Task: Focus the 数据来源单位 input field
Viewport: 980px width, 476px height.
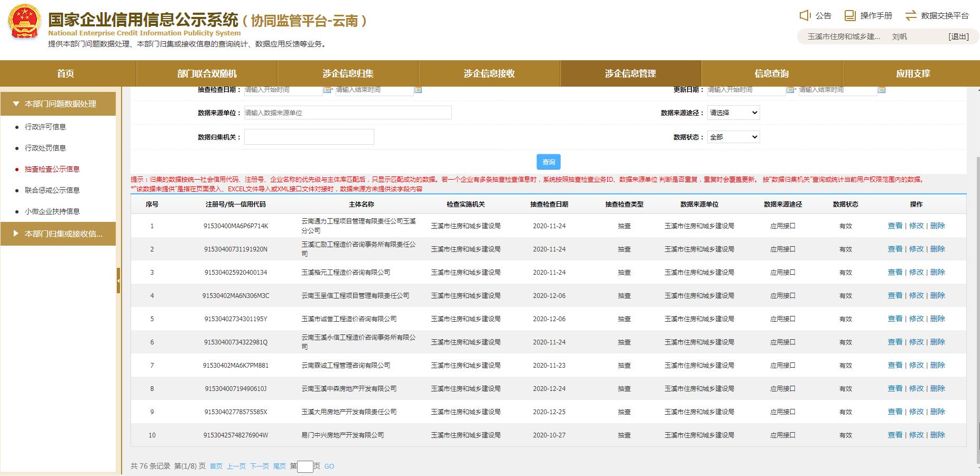Action: click(348, 113)
